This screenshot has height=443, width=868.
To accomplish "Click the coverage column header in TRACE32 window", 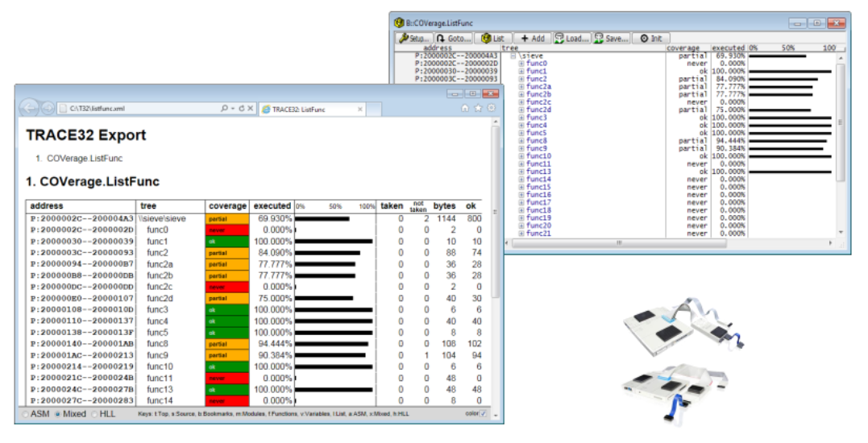I will pyautogui.click(x=683, y=48).
